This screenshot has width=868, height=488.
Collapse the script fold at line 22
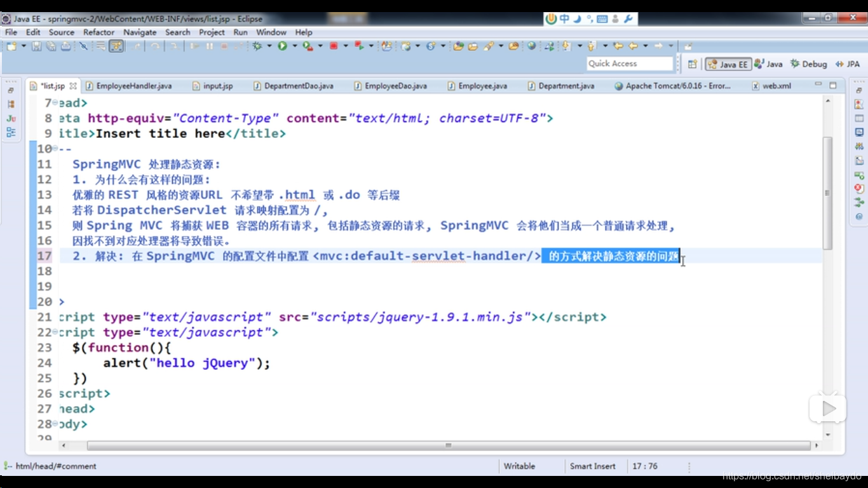(x=56, y=332)
